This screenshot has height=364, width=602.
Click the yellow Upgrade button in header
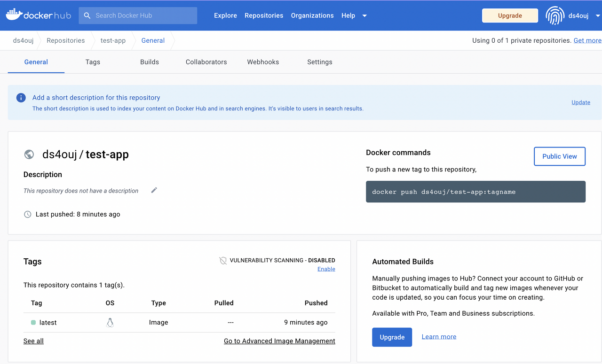pyautogui.click(x=510, y=15)
